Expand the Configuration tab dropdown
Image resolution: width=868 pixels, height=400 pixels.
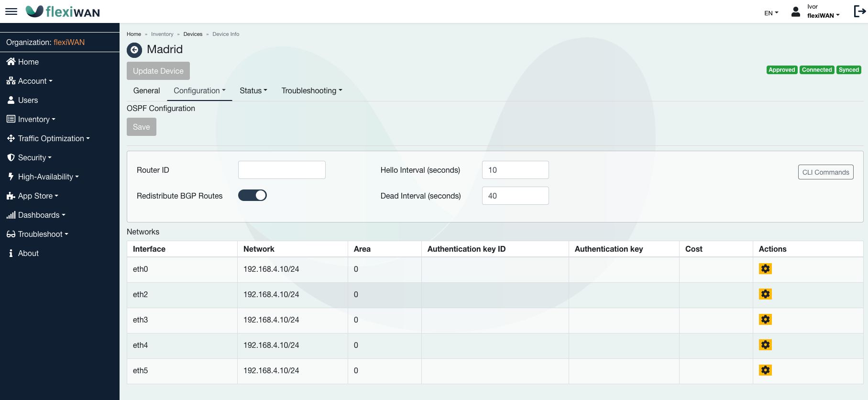click(199, 91)
